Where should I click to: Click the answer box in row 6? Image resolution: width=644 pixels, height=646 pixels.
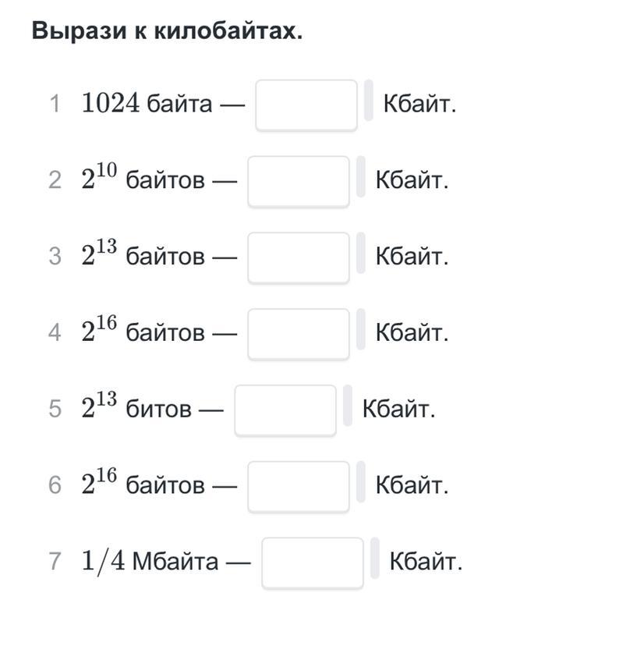[298, 486]
